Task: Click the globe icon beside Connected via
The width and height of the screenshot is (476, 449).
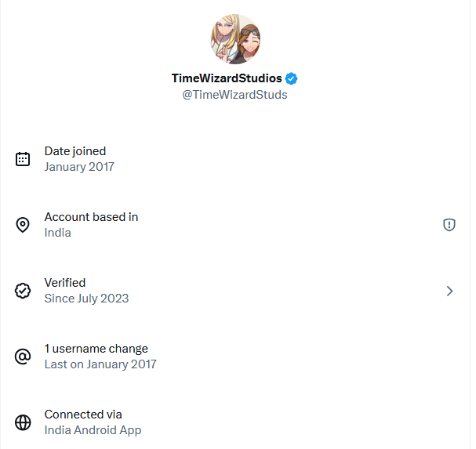Action: (x=23, y=422)
